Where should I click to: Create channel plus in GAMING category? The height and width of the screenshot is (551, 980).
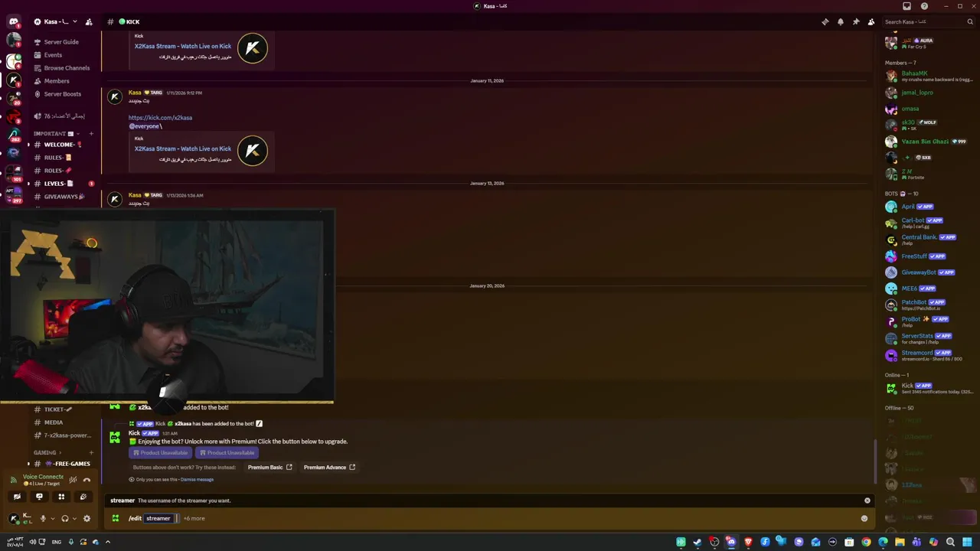pos(91,452)
